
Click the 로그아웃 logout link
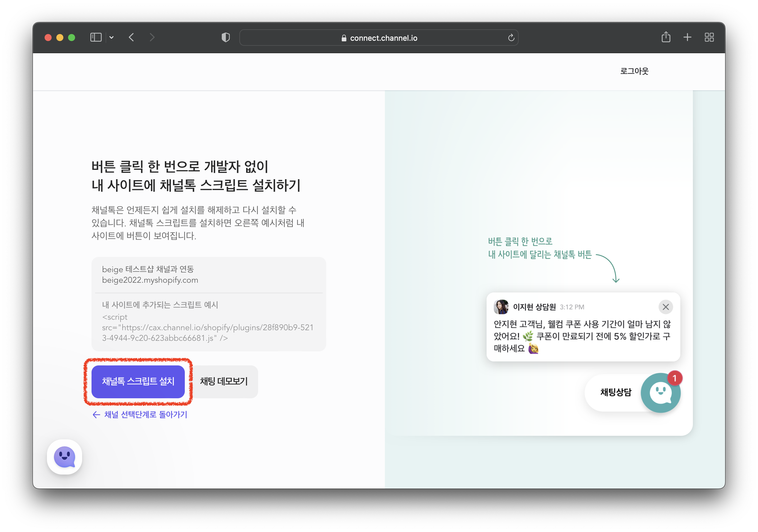pos(634,71)
